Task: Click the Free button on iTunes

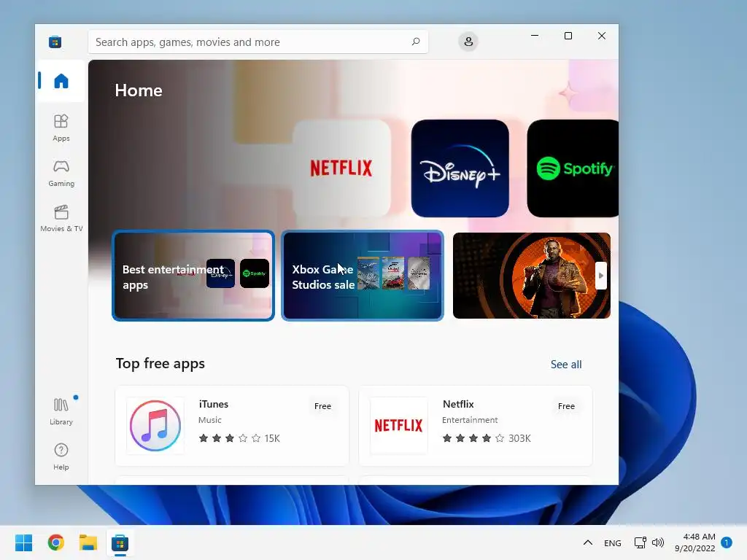Action: 322,406
